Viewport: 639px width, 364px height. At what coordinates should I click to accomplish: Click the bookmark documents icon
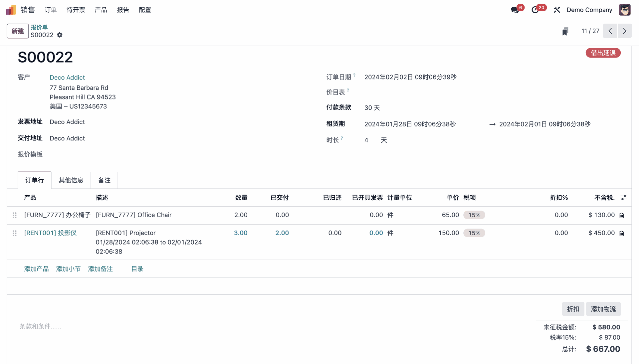tap(565, 31)
